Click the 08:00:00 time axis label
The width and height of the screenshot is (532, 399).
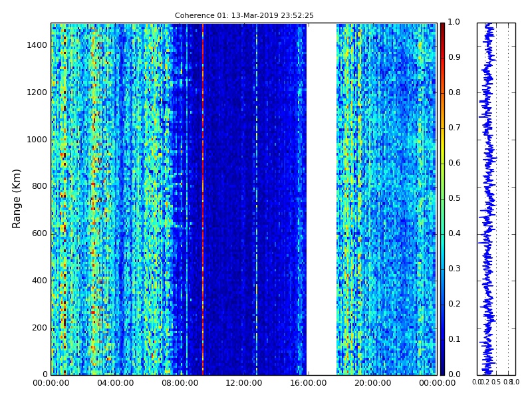tap(180, 383)
